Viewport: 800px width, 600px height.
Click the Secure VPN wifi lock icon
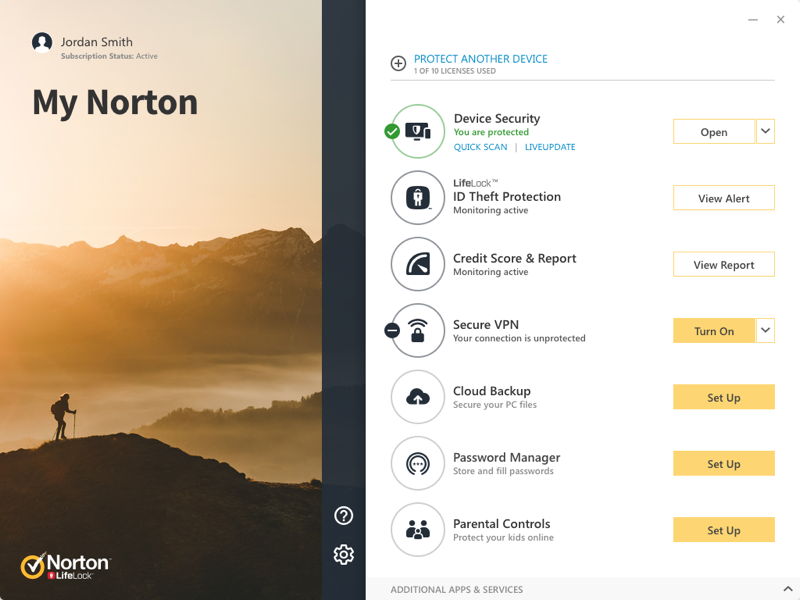point(418,331)
